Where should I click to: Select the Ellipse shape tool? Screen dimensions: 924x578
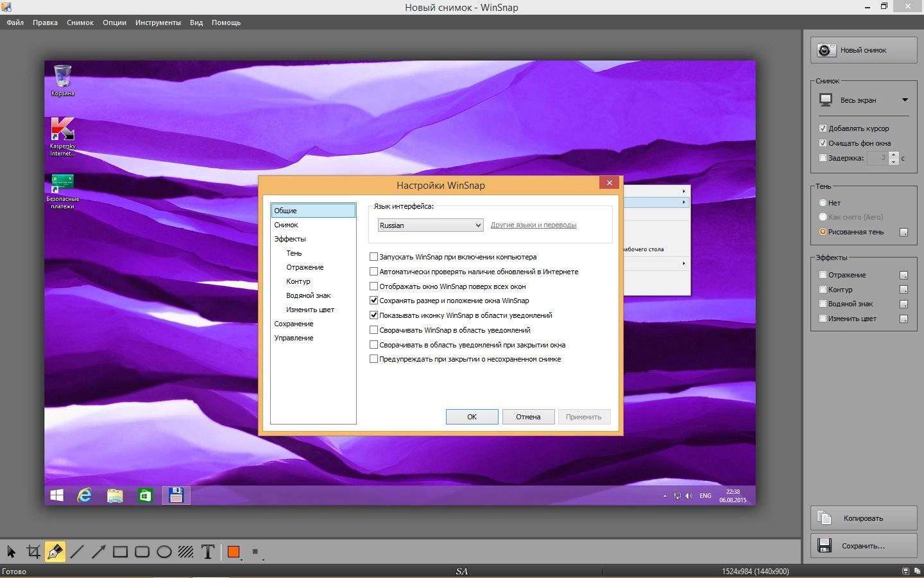(x=164, y=552)
